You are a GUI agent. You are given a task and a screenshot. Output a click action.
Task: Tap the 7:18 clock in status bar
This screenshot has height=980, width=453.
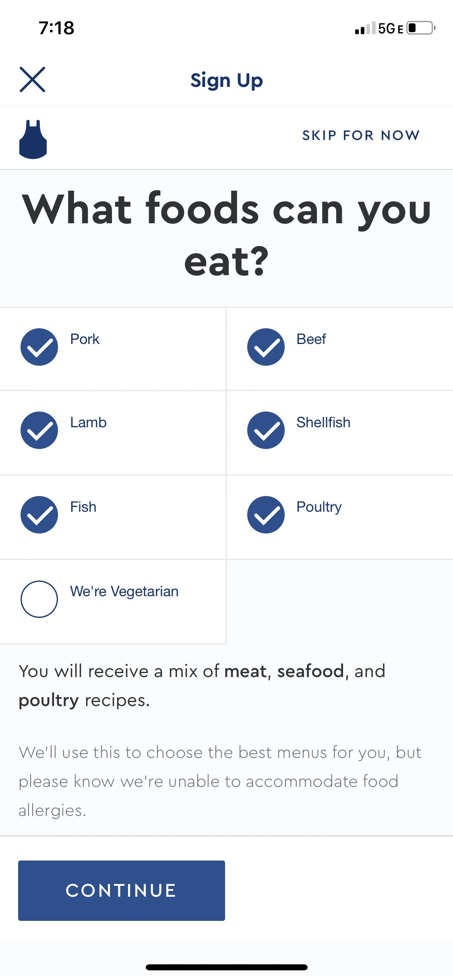tap(56, 28)
